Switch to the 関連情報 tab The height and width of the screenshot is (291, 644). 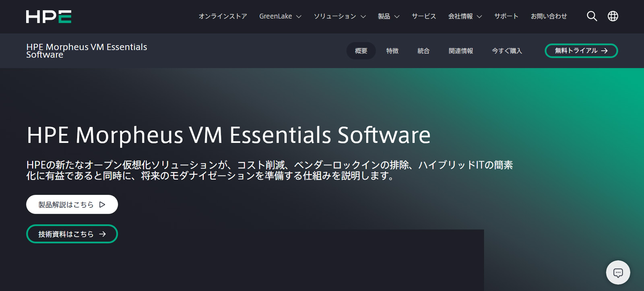[x=461, y=51]
